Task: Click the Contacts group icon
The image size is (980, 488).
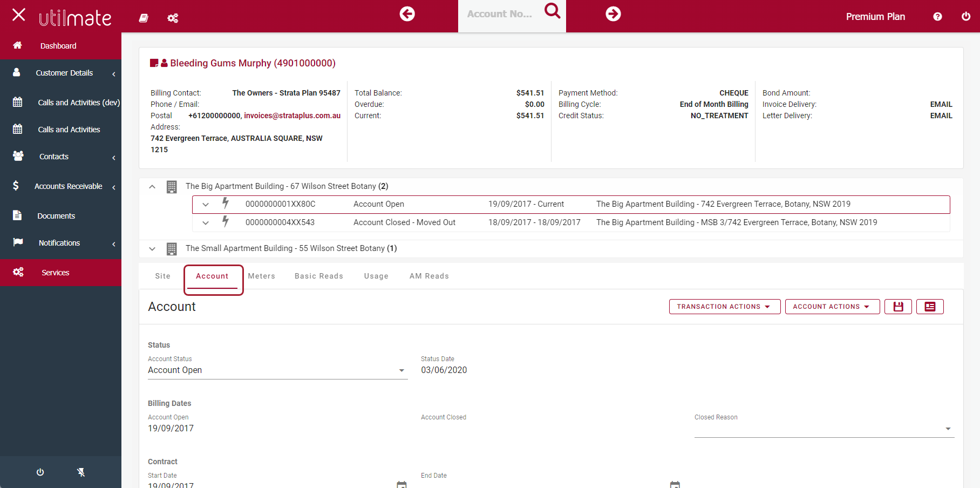Action: pos(18,156)
